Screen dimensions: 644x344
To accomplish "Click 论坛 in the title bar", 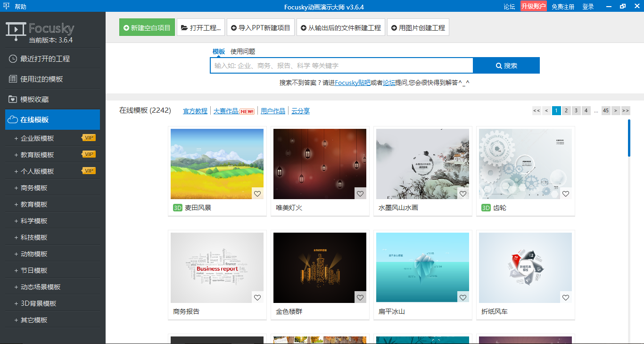I will click(x=509, y=7).
